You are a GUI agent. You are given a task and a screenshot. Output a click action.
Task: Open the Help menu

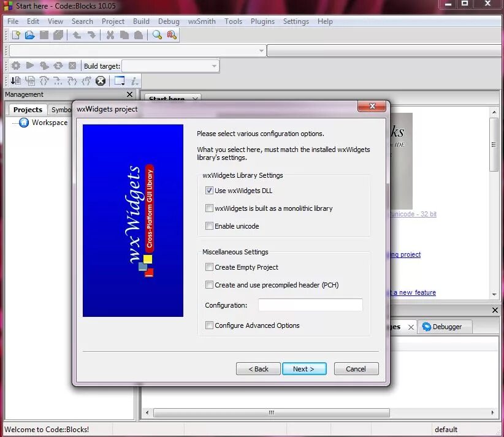tap(325, 21)
